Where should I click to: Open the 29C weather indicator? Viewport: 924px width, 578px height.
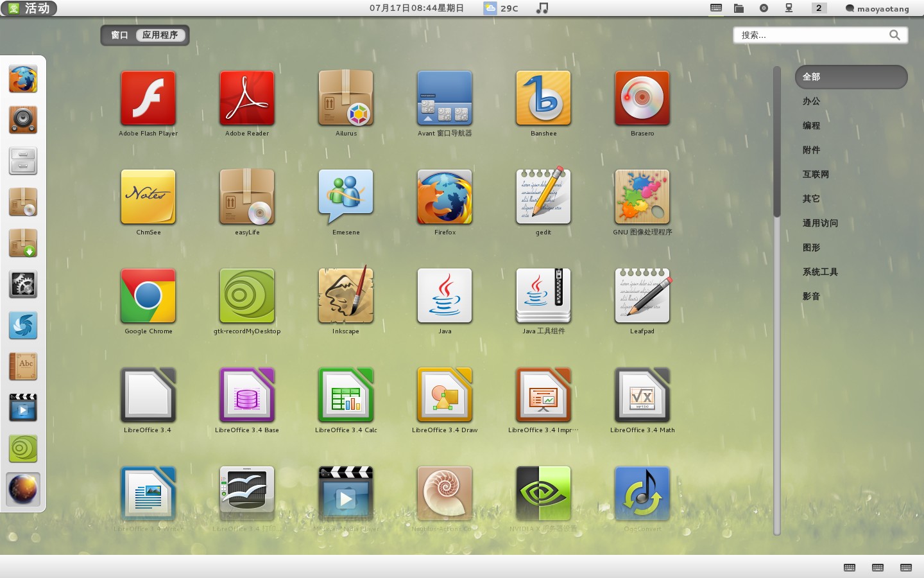tap(501, 8)
